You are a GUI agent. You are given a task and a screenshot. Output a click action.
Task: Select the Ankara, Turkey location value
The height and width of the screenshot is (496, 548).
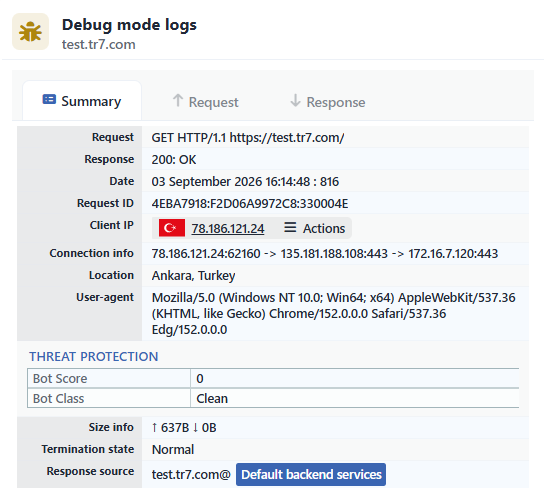click(x=193, y=276)
